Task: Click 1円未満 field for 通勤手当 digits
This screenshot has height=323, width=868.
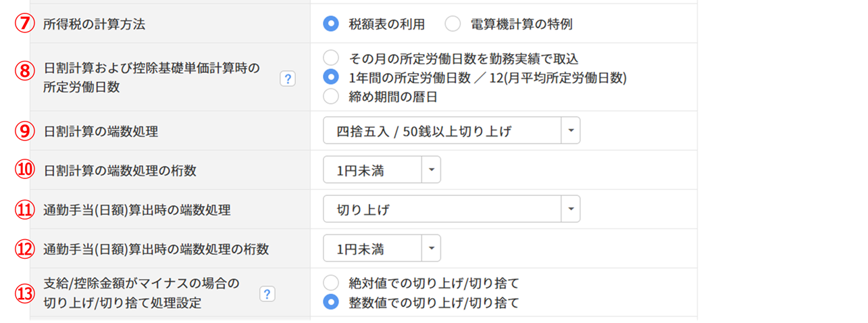Action: click(x=372, y=249)
